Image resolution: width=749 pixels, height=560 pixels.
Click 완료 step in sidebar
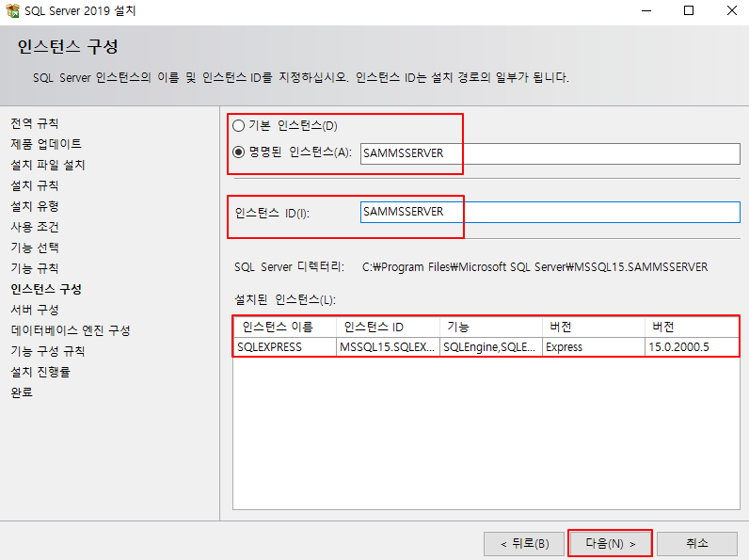pos(22,392)
